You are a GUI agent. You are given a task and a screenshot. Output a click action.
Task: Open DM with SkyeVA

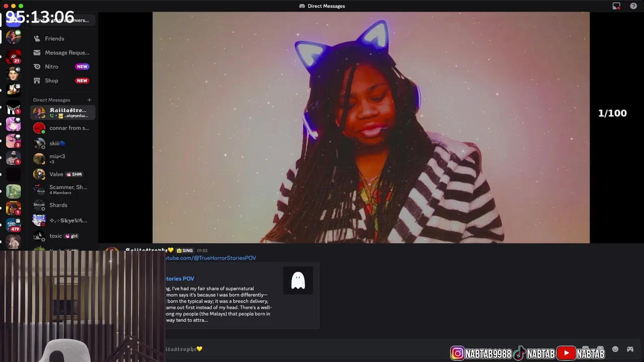63,221
